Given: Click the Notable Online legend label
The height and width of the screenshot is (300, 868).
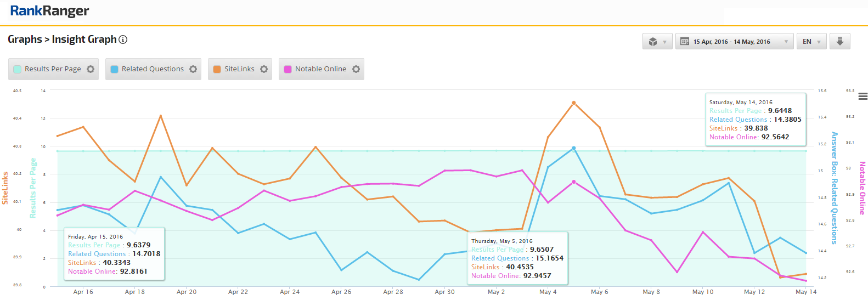Looking at the screenshot, I should tap(320, 69).
